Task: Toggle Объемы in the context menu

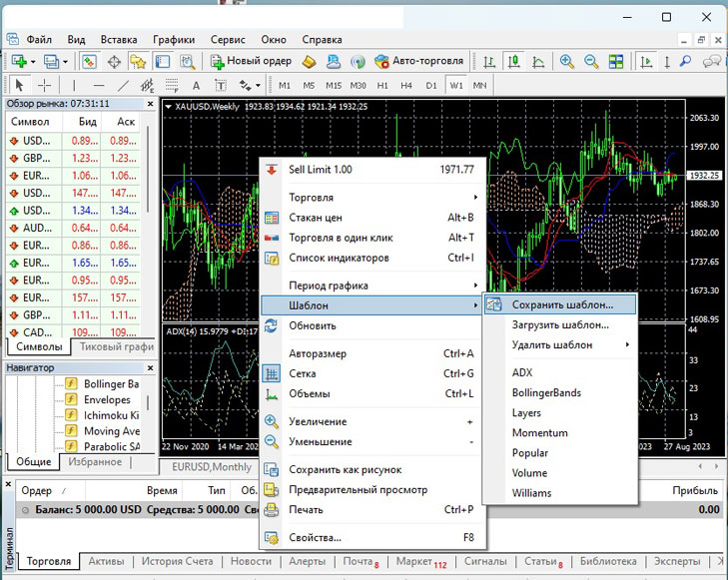Action: click(x=311, y=393)
